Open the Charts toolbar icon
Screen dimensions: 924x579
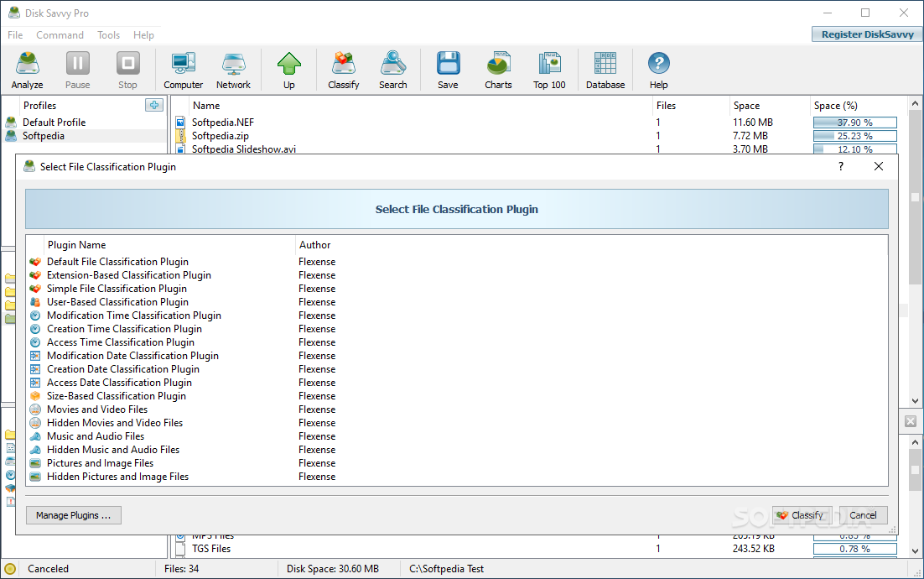[498, 63]
